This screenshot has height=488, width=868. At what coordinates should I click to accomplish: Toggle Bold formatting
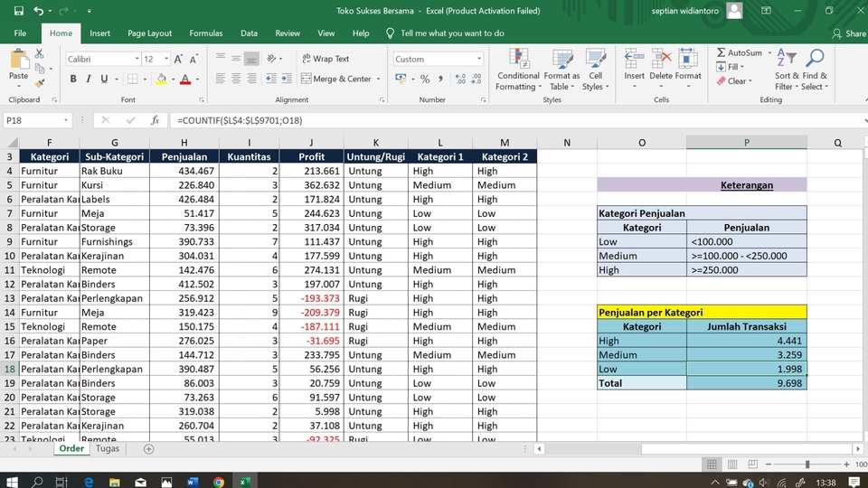click(x=73, y=80)
